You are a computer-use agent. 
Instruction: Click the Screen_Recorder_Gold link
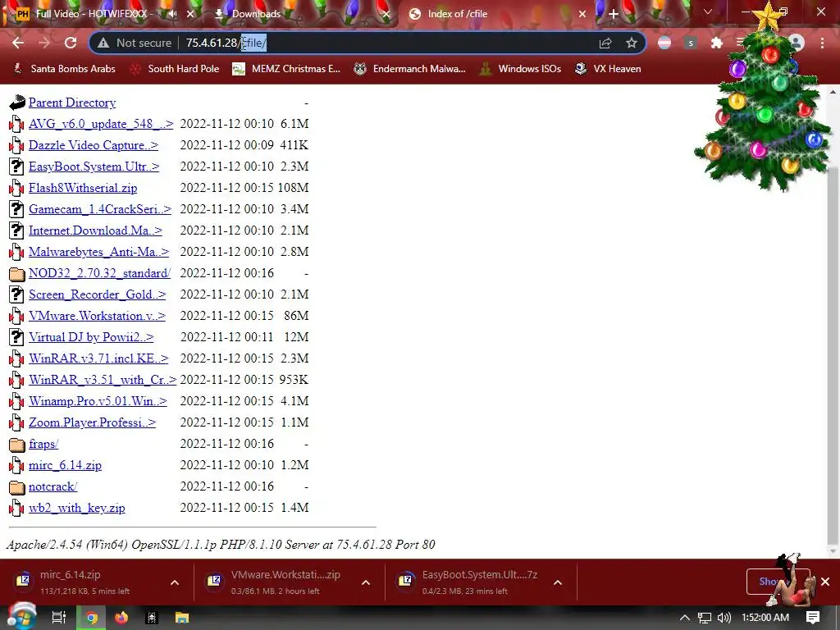(x=98, y=294)
